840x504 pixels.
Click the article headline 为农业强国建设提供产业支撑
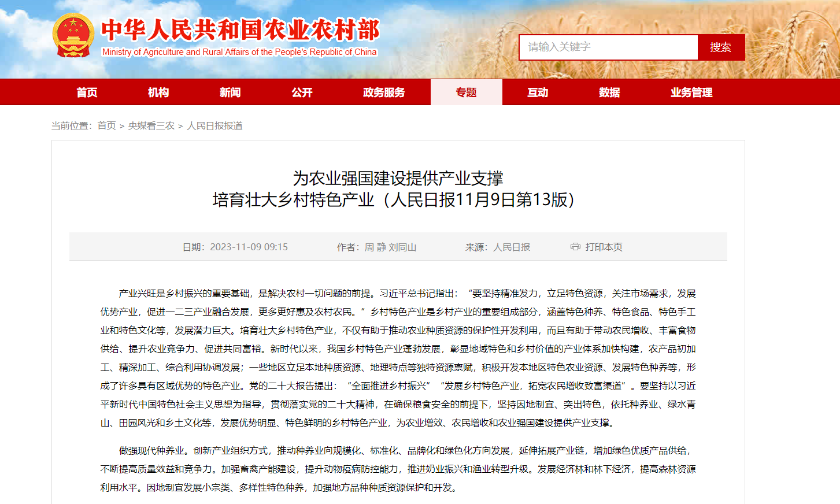click(x=398, y=178)
